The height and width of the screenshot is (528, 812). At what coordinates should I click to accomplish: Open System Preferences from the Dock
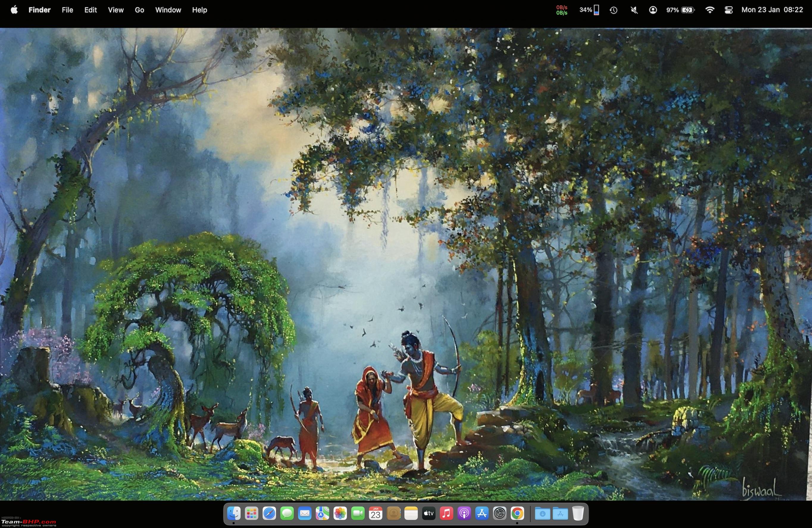[x=500, y=513]
